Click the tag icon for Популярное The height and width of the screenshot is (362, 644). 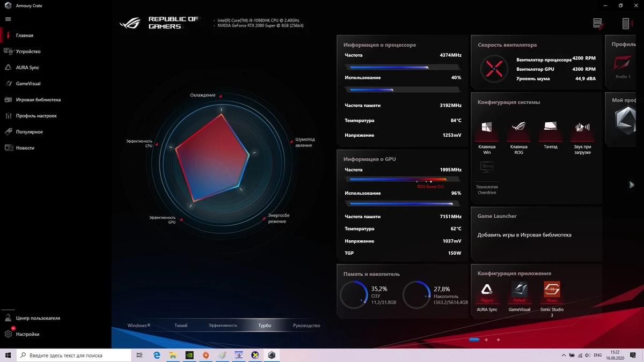pyautogui.click(x=8, y=132)
